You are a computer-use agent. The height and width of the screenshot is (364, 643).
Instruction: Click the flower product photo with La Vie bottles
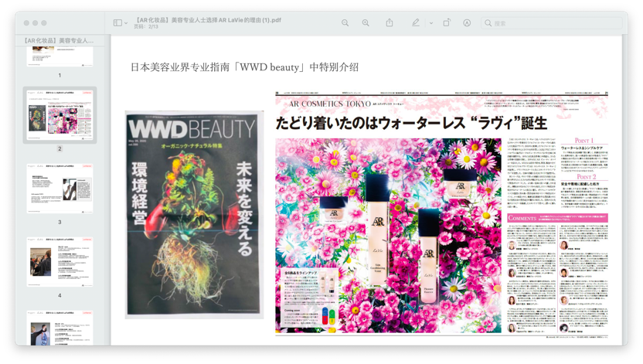pyautogui.click(x=388, y=236)
